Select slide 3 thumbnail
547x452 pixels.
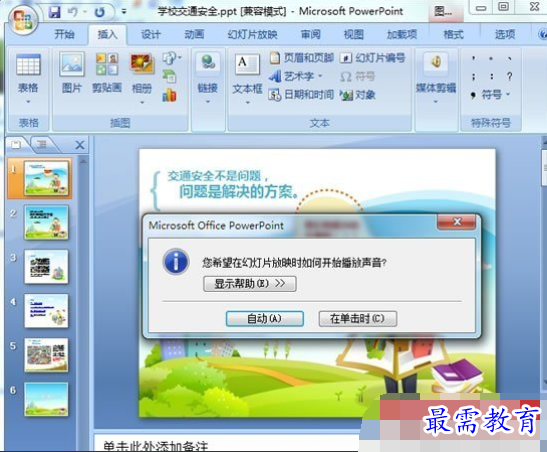(x=46, y=266)
